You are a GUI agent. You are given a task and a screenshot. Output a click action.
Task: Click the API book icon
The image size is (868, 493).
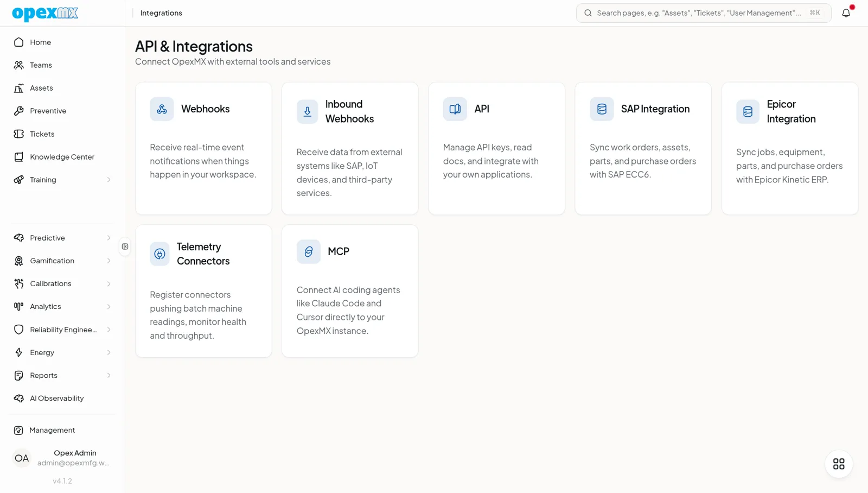(x=455, y=109)
